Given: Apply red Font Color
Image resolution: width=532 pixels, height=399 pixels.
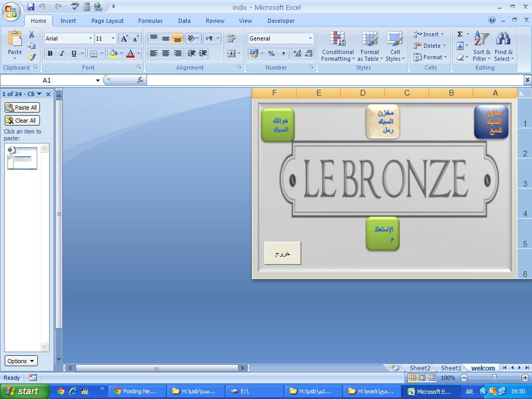Looking at the screenshot, I should coord(130,54).
